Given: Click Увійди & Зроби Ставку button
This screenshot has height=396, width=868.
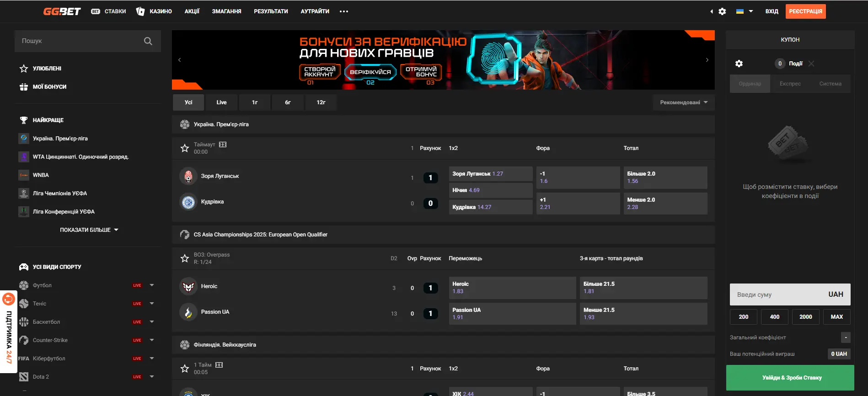Looking at the screenshot, I should 790,378.
